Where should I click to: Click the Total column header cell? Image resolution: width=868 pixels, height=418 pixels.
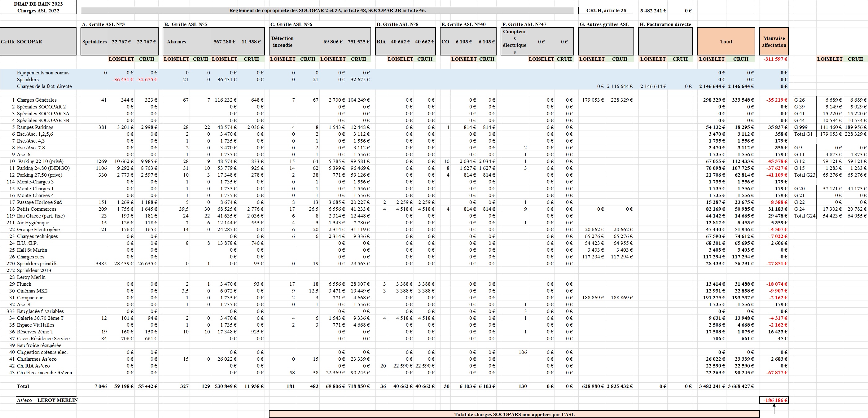(726, 42)
